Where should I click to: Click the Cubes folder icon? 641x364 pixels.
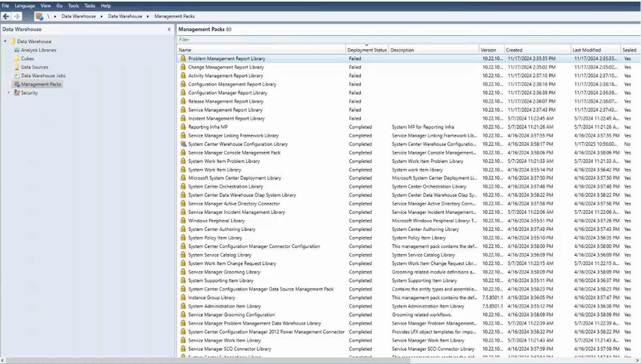(x=17, y=58)
